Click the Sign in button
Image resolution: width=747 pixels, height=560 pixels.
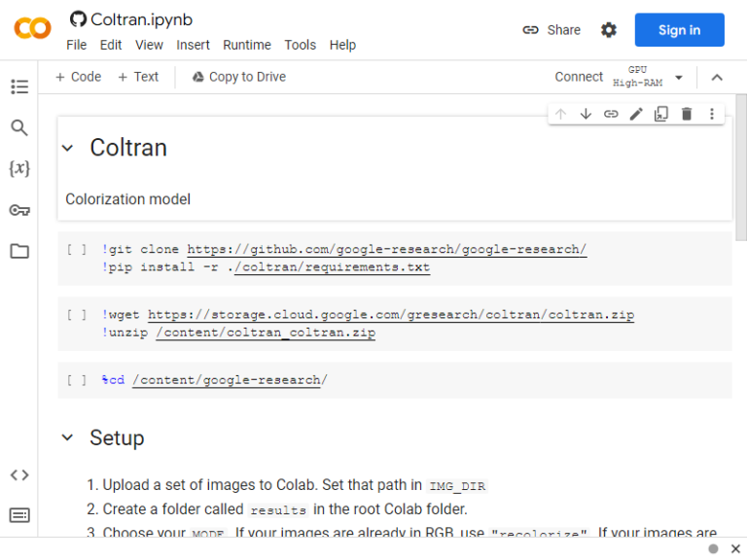tap(679, 30)
